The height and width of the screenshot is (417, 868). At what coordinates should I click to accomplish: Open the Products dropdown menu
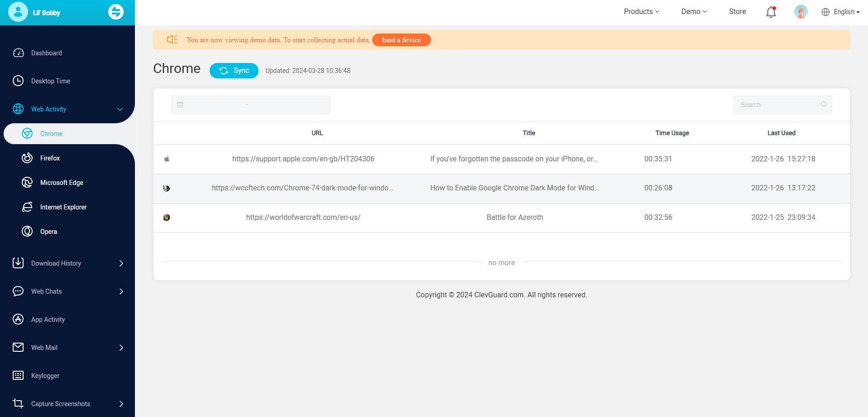click(x=642, y=12)
